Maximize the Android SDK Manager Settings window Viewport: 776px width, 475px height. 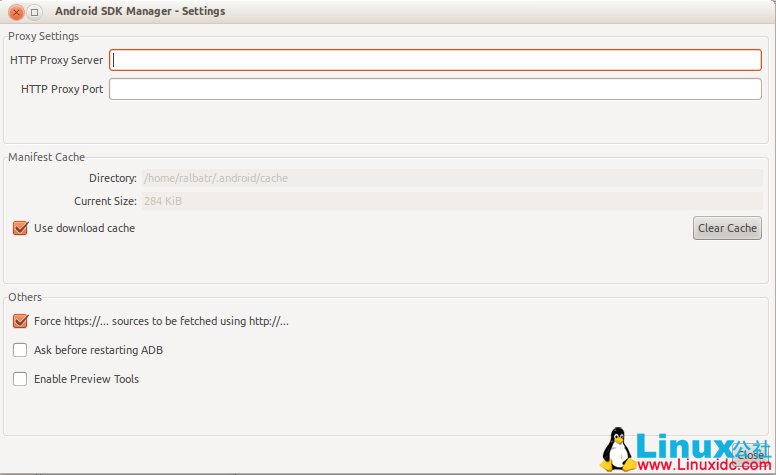tap(35, 12)
